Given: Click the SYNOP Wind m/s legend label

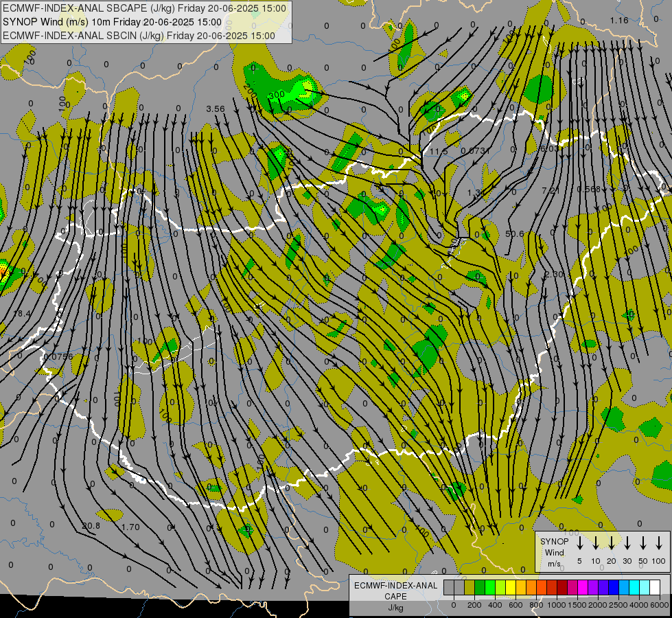Looking at the screenshot, I should click(555, 552).
